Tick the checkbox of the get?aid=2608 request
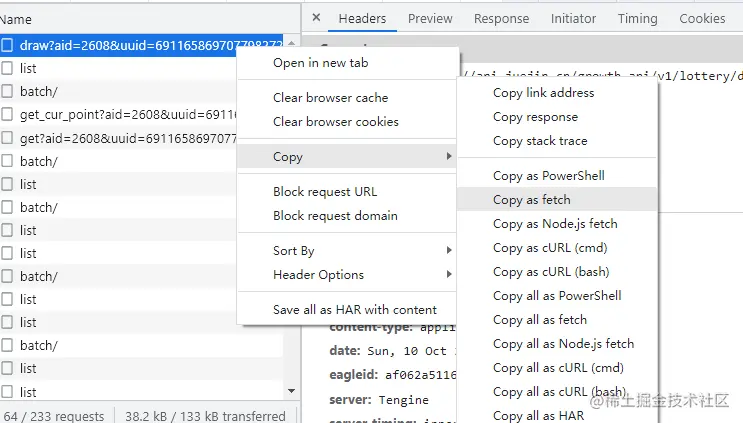The image size is (743, 423). tap(7, 138)
